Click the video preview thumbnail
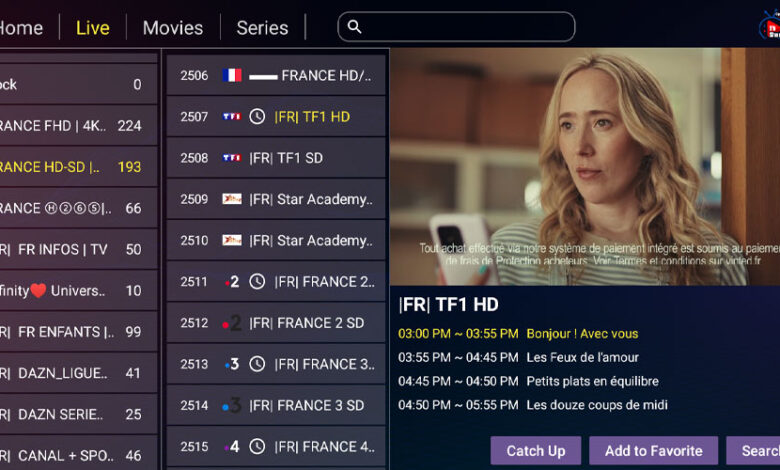 tap(585, 167)
